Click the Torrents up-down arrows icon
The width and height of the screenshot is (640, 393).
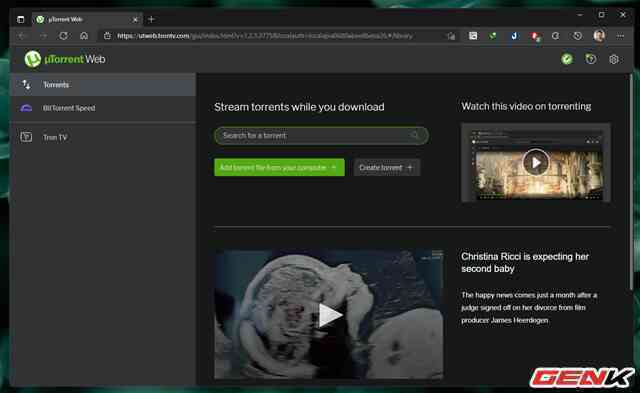coord(26,85)
